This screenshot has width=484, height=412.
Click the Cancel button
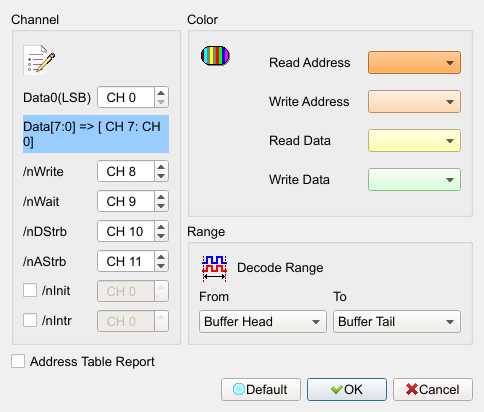pos(433,389)
